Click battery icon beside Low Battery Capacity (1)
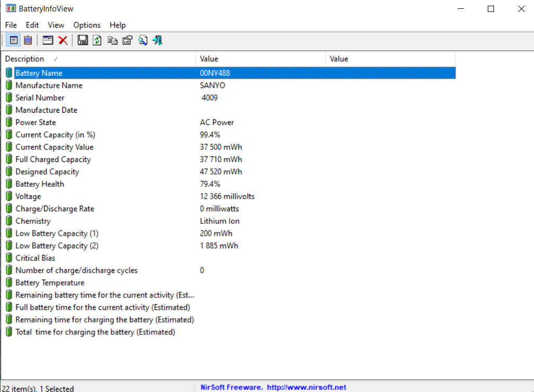534x392 pixels. click(x=9, y=233)
